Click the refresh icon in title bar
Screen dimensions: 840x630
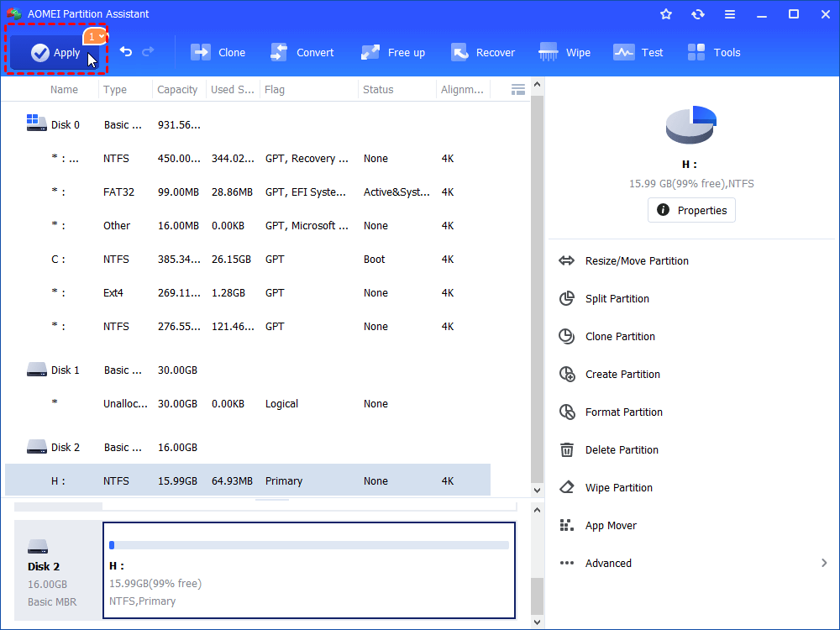pos(697,14)
